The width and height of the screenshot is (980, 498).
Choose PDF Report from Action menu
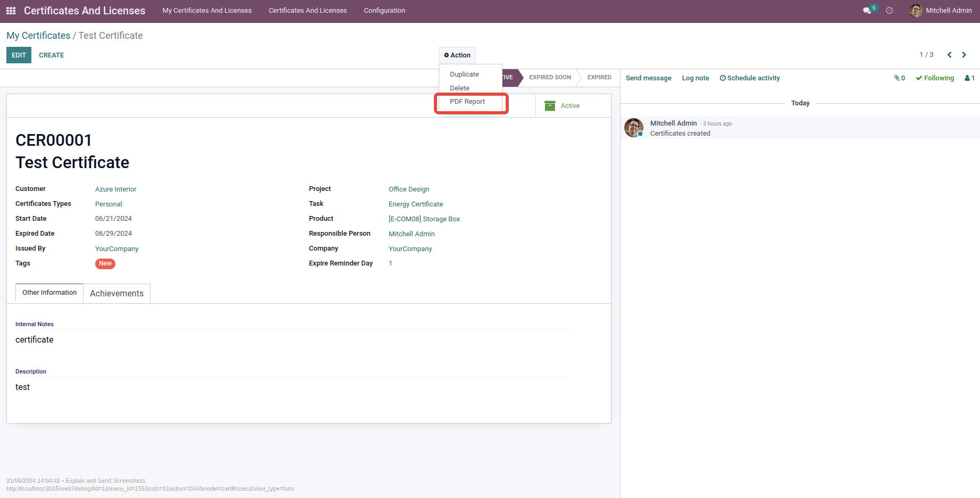467,102
